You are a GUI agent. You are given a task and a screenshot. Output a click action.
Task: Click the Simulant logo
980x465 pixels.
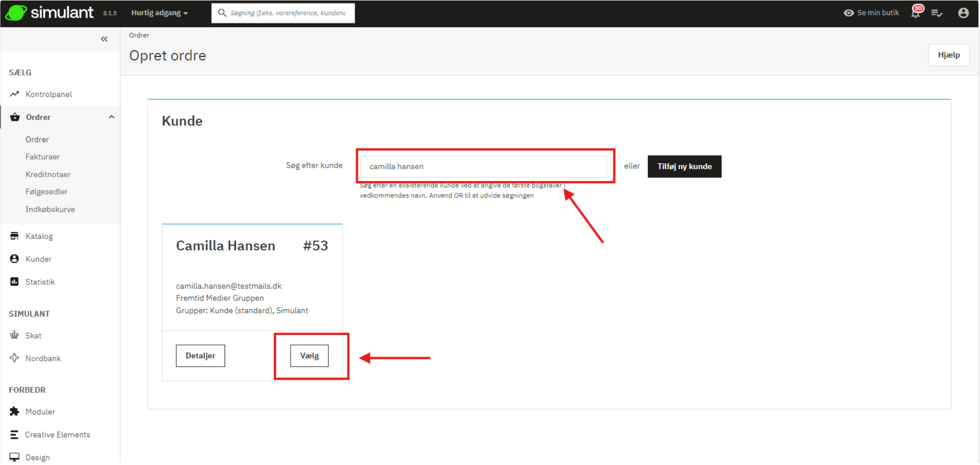[x=50, y=13]
